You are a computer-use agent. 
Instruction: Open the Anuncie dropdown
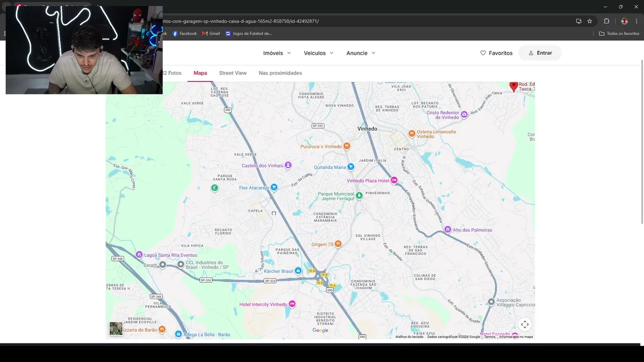coord(361,53)
